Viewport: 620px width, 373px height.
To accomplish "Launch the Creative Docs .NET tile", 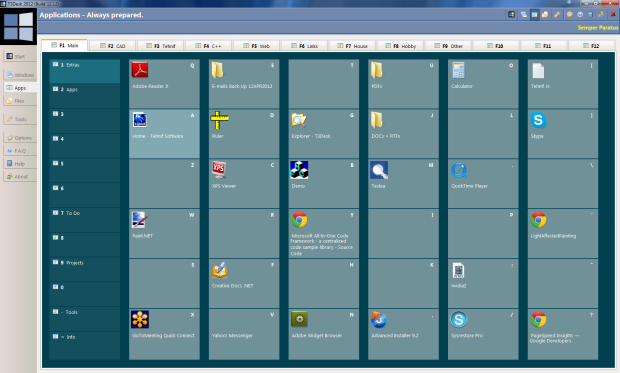I will click(x=244, y=283).
